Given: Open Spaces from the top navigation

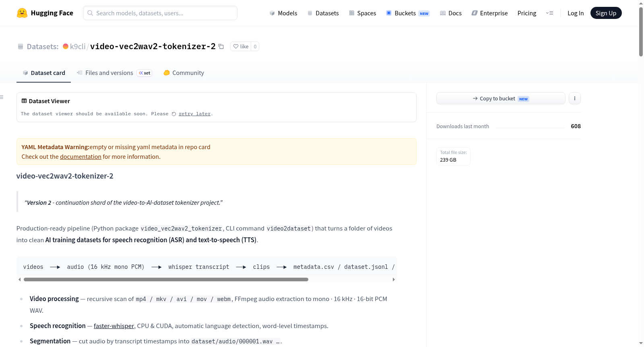Looking at the screenshot, I should [x=363, y=13].
